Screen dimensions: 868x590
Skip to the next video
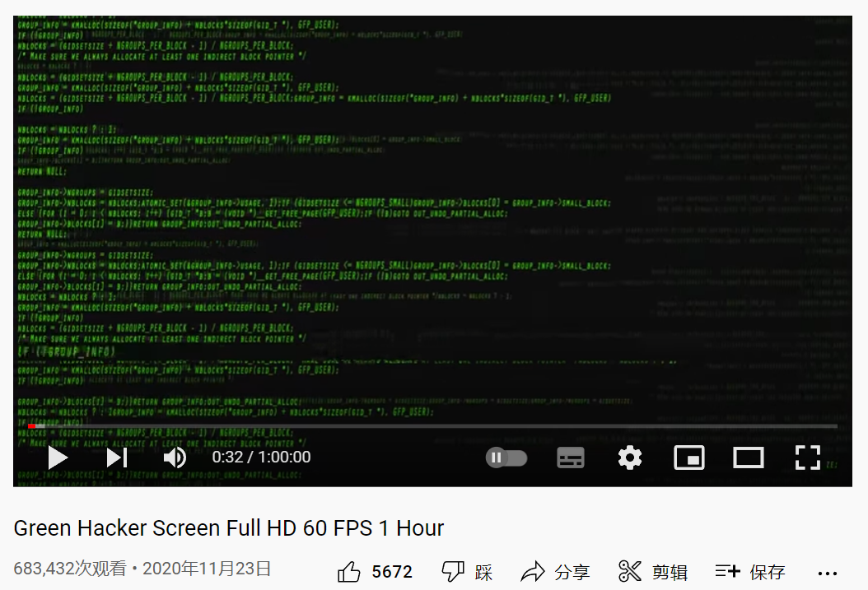117,458
